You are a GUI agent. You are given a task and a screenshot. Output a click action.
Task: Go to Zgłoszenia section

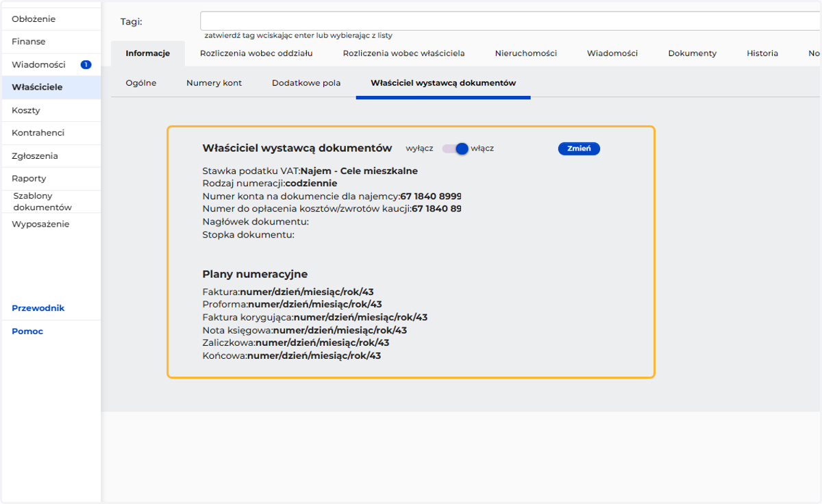coord(35,156)
